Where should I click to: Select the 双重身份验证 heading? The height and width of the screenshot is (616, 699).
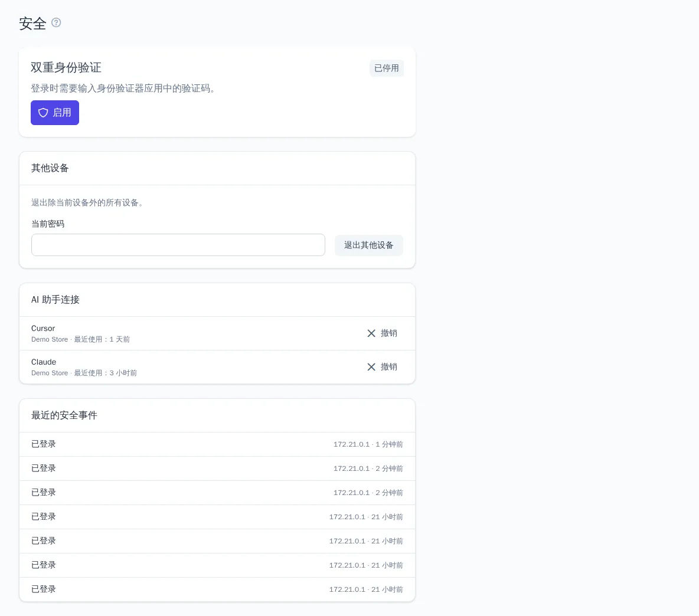click(66, 67)
